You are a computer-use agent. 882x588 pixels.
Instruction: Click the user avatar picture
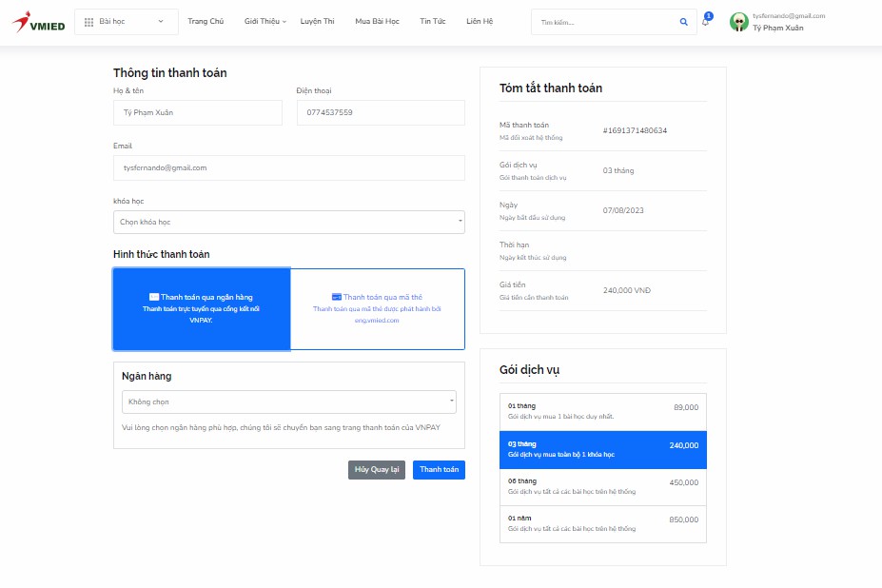[x=738, y=22]
